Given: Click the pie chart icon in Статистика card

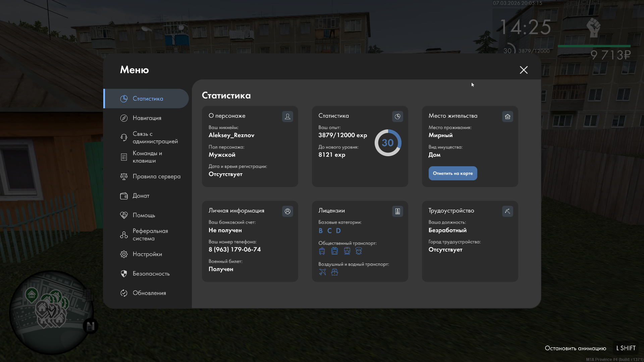Looking at the screenshot, I should [x=397, y=116].
